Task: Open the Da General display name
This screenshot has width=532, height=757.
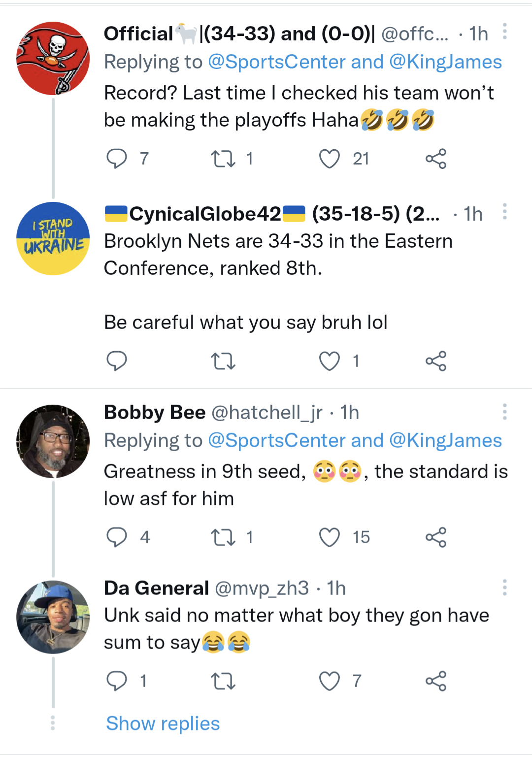Action: pos(156,588)
